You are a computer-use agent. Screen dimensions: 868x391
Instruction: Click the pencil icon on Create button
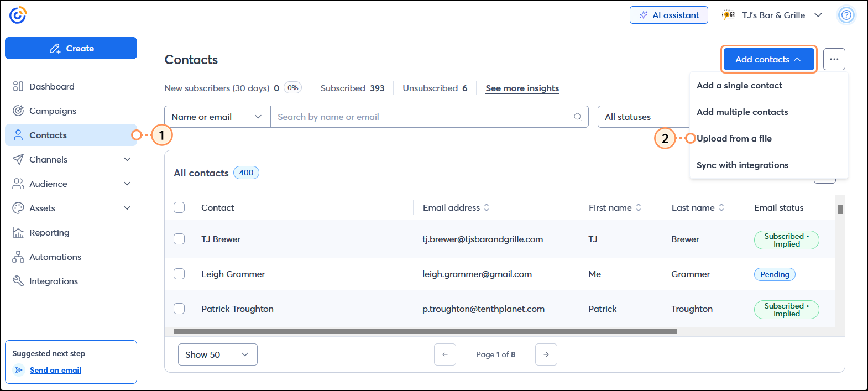[x=55, y=49]
